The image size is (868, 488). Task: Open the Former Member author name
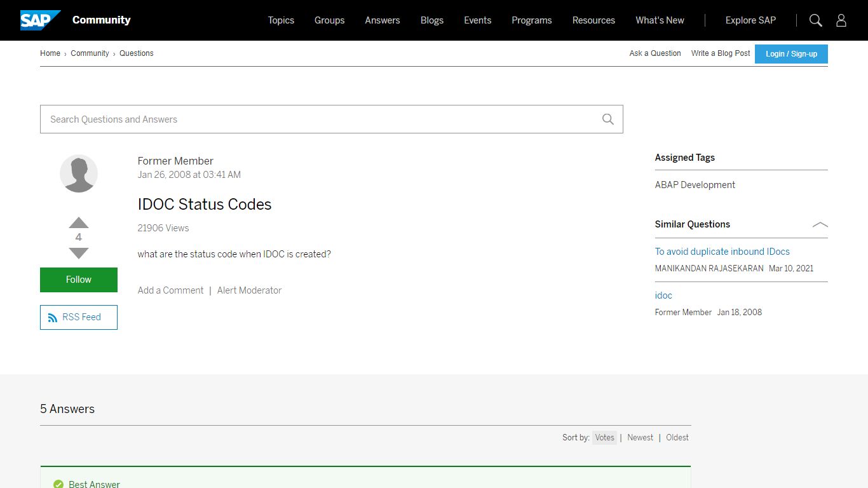(x=175, y=161)
